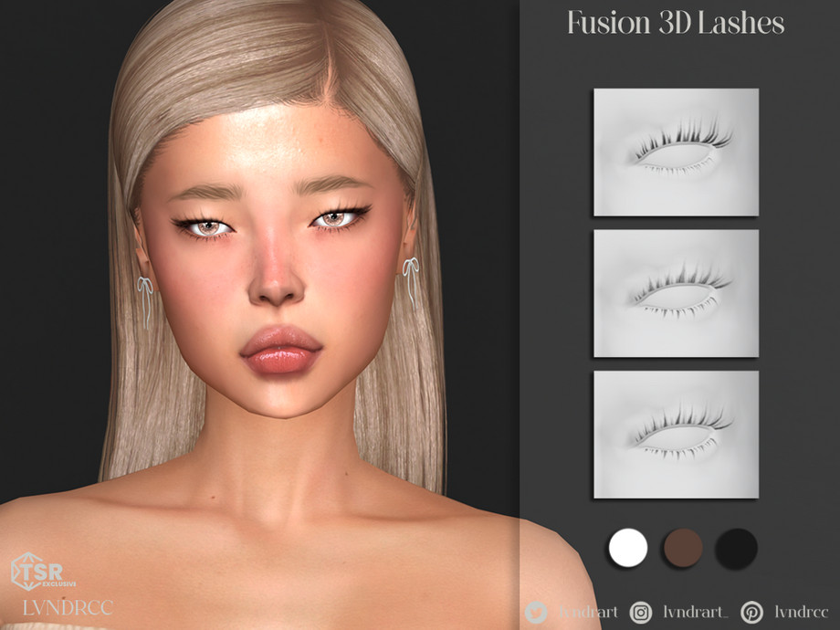
Task: Open the bottom lash style preview
Action: point(676,434)
